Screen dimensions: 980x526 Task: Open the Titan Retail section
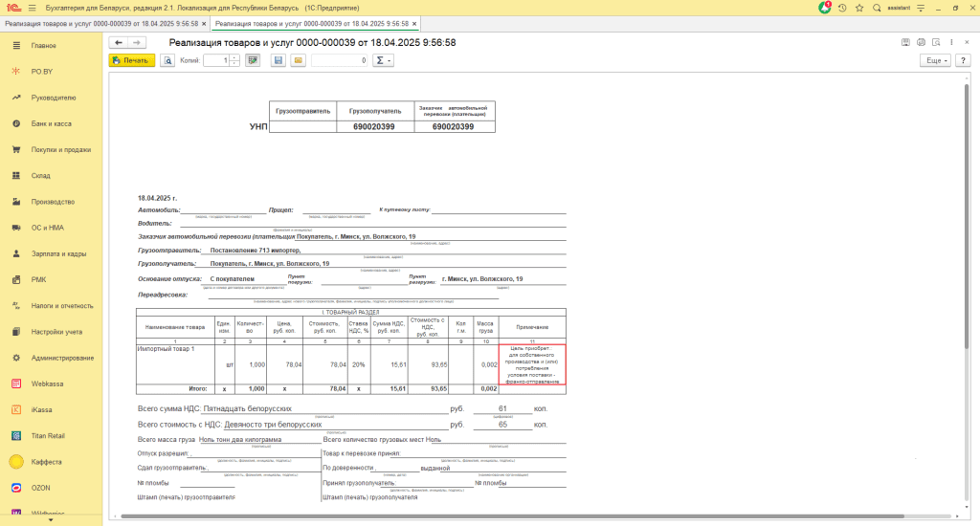(x=48, y=436)
